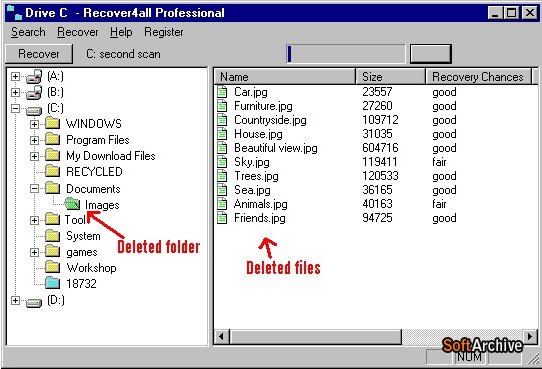Open the Search menu
The image size is (542, 369).
click(x=28, y=32)
